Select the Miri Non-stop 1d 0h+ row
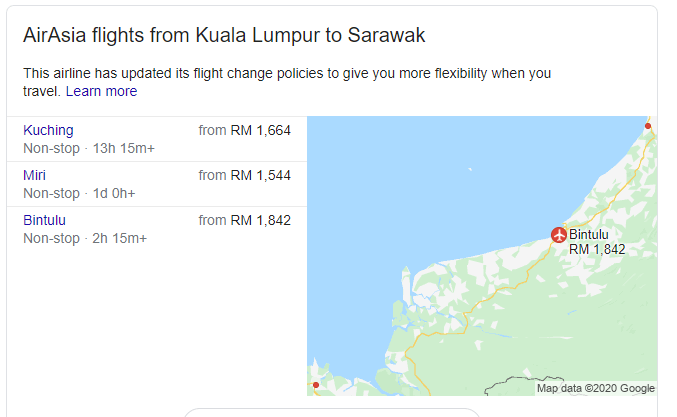The height and width of the screenshot is (417, 677). pyautogui.click(x=157, y=184)
